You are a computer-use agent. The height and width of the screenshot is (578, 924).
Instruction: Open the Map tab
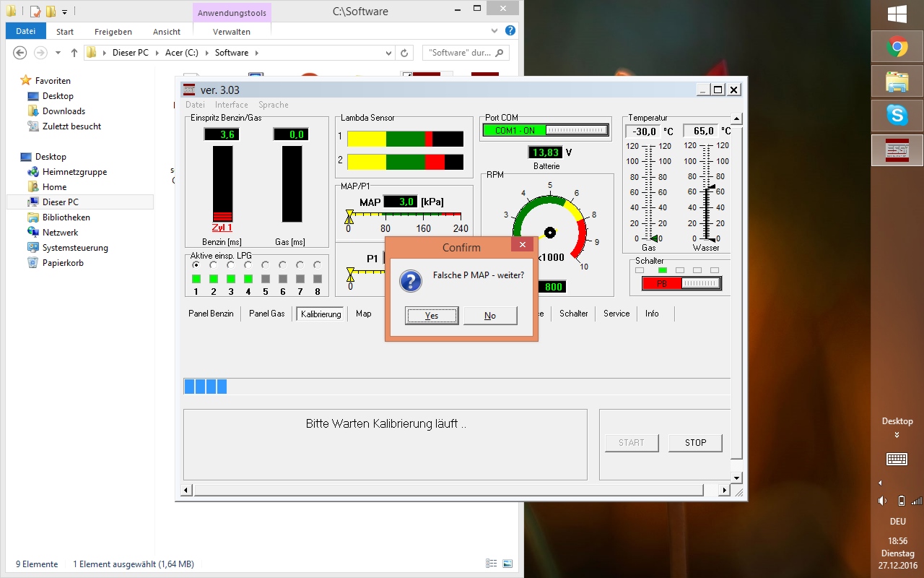click(x=364, y=314)
